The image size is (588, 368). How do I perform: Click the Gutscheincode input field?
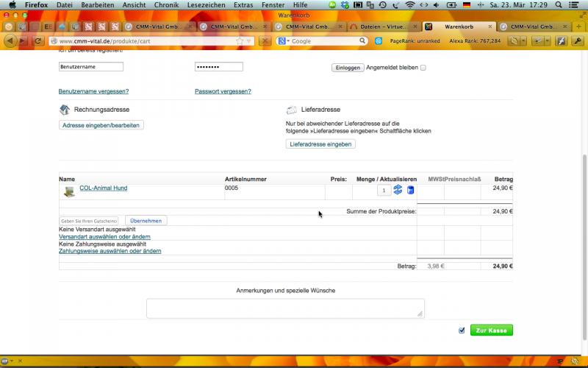pyautogui.click(x=89, y=221)
